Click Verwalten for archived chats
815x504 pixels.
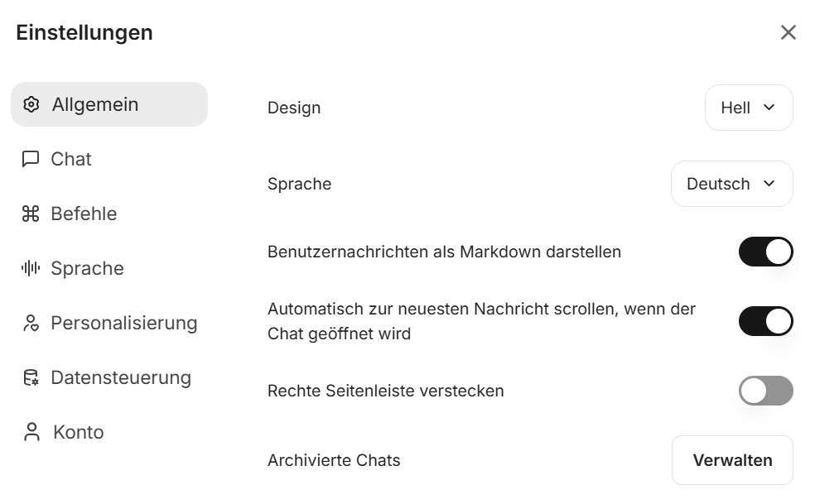(x=732, y=460)
